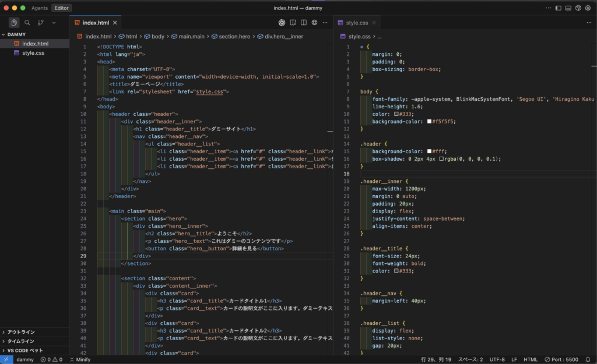Open style.css in the file explorer
This screenshot has width=597, height=364.
click(33, 53)
